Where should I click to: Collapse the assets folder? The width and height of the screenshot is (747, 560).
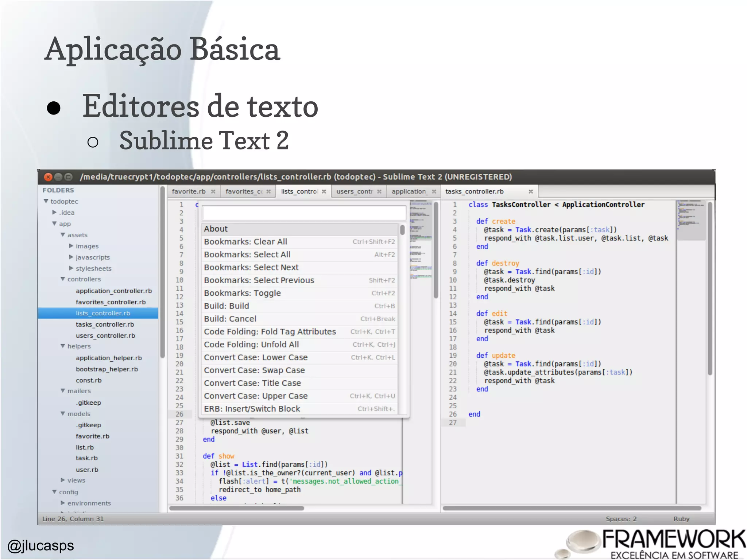[x=63, y=235]
